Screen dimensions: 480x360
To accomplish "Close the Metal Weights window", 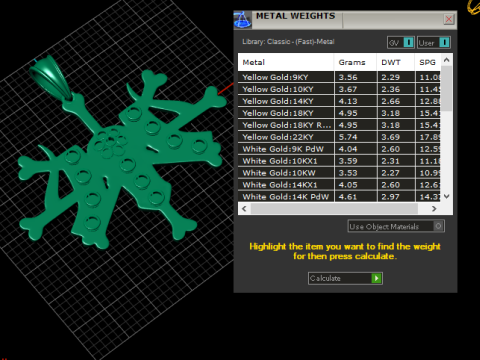I will coord(449,19).
